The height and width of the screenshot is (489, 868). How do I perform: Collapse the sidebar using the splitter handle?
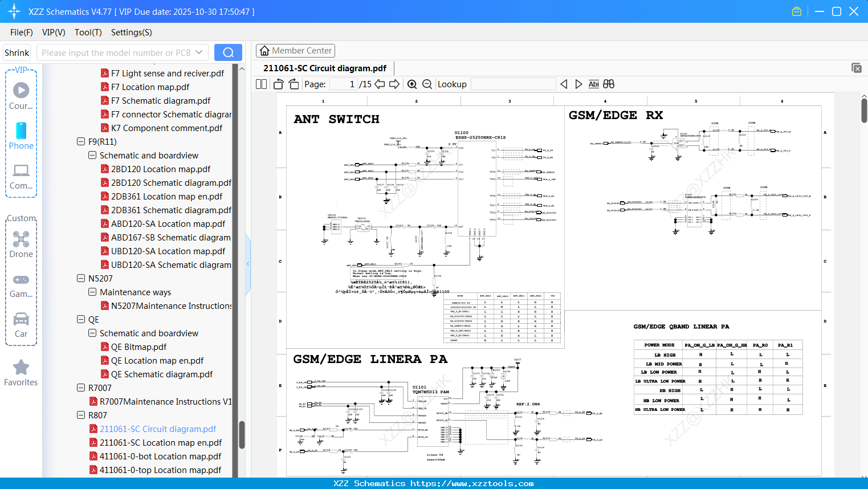point(248,263)
